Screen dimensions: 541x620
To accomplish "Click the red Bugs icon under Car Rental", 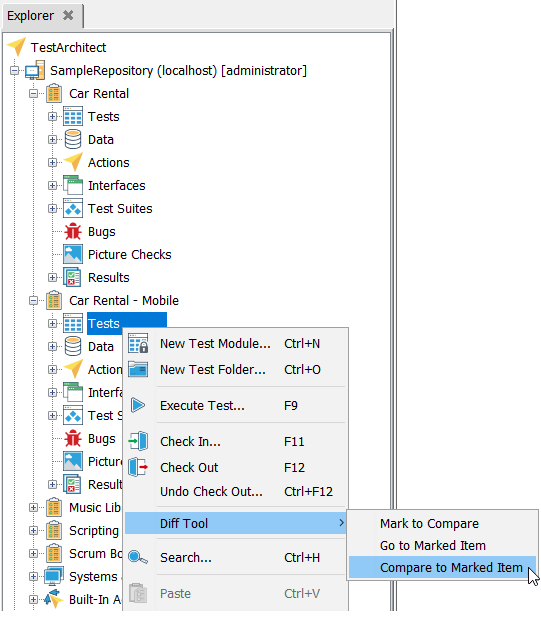I will point(73,231).
